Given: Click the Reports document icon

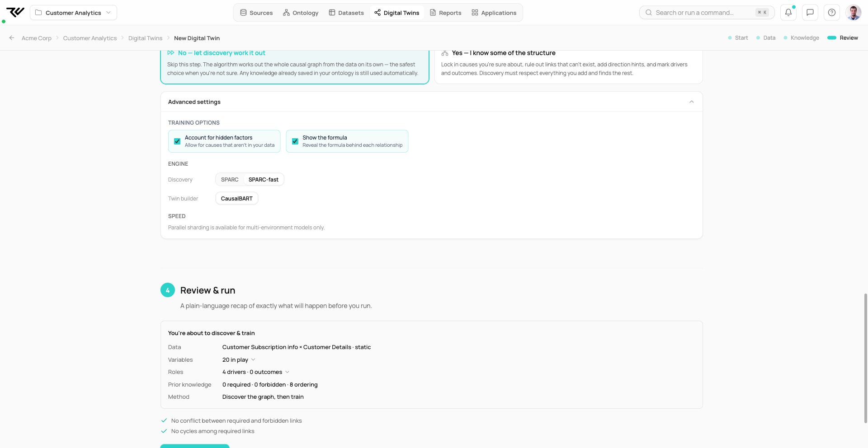Looking at the screenshot, I should [433, 13].
